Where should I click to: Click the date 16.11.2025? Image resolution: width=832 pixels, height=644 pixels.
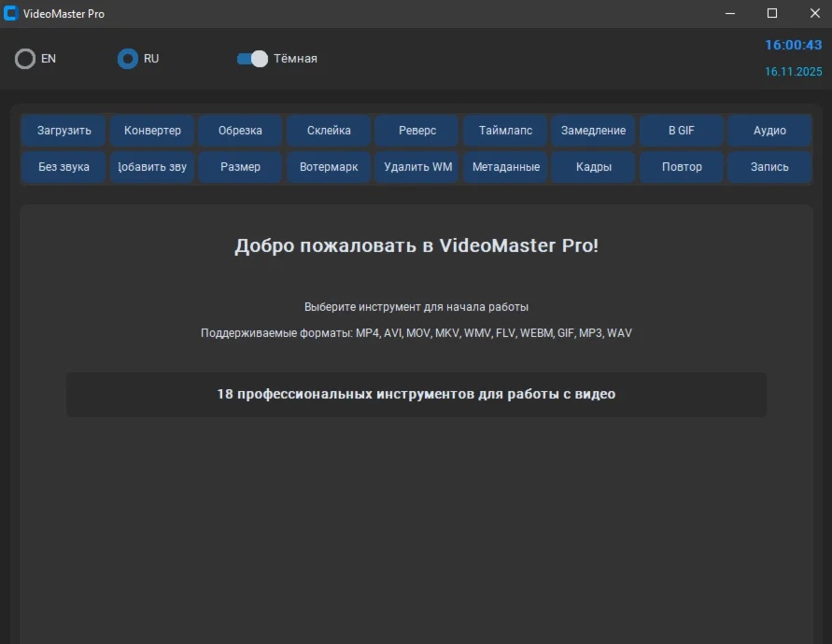[x=794, y=72]
